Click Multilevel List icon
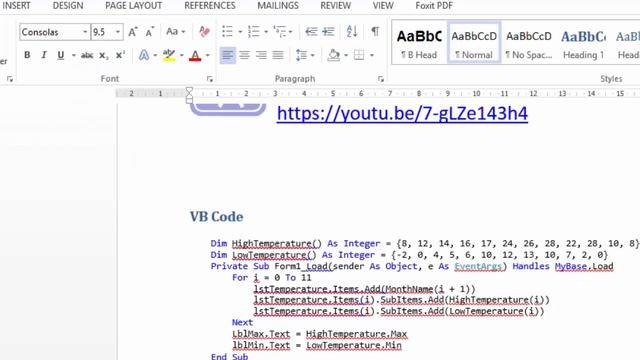The height and width of the screenshot is (360, 640). (280, 31)
